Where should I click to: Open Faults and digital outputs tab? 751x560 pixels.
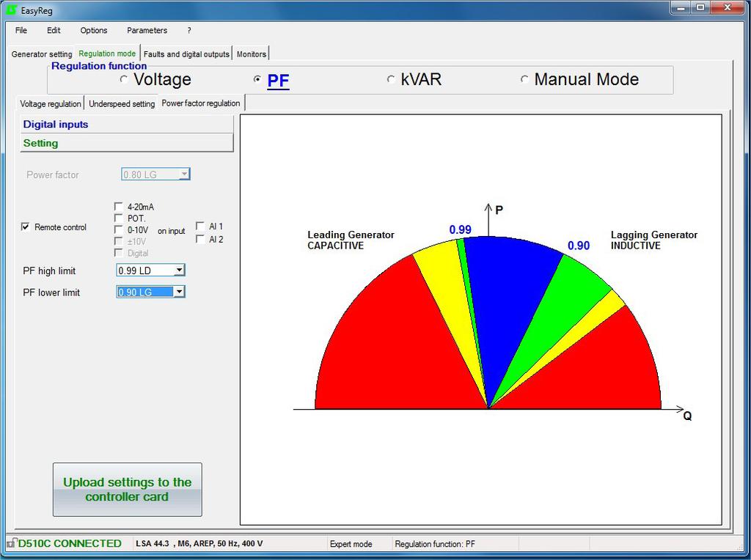186,54
